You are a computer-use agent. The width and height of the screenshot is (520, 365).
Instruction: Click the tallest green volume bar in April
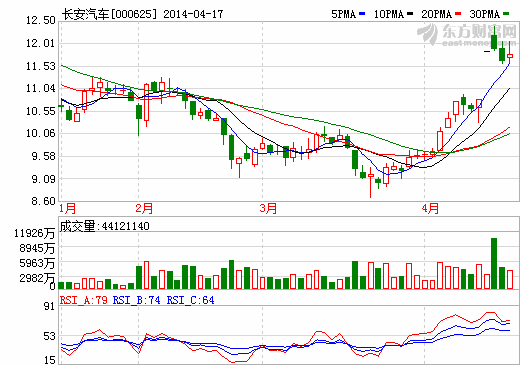tap(494, 263)
